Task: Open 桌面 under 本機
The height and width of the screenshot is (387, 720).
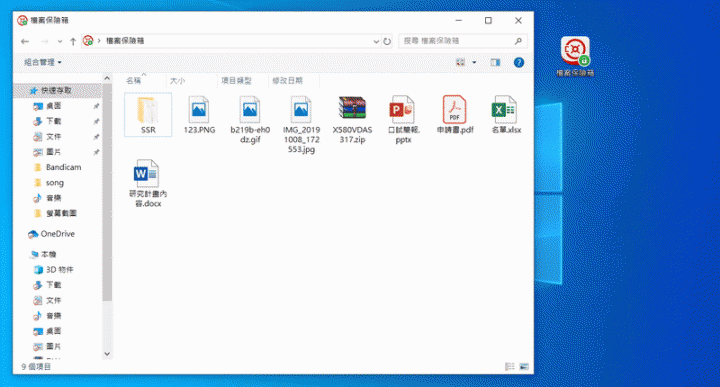Action: 53,331
